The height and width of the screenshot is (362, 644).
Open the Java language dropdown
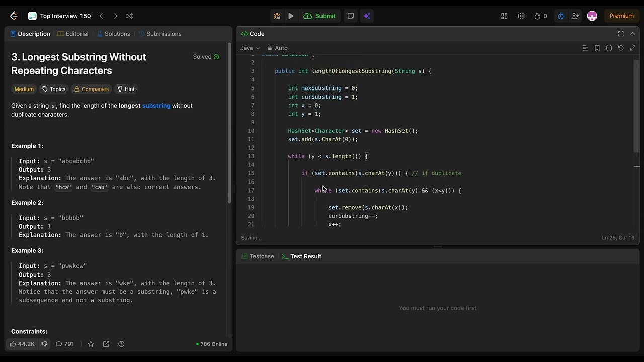coord(250,48)
